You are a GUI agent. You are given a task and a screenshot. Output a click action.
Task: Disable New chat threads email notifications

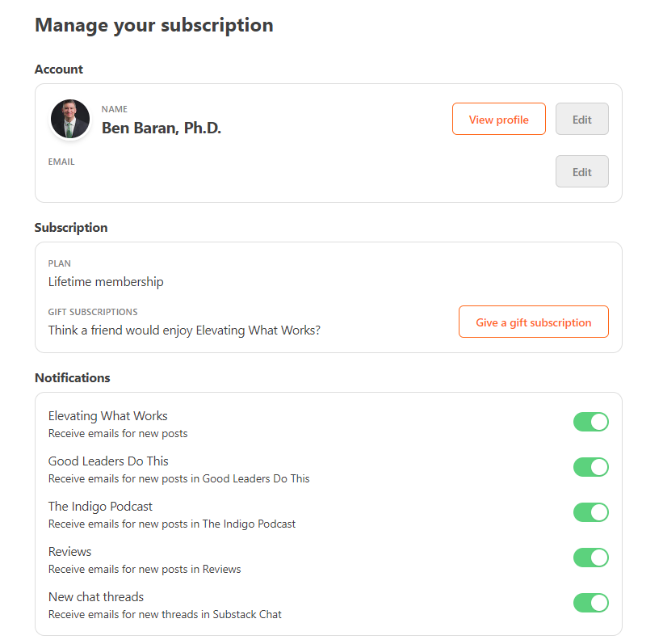[x=590, y=603]
